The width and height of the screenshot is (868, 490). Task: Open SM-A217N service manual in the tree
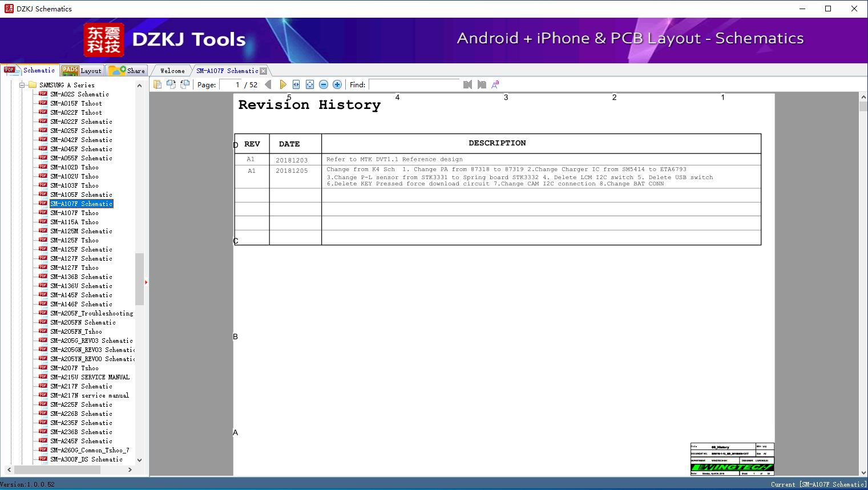pos(90,395)
